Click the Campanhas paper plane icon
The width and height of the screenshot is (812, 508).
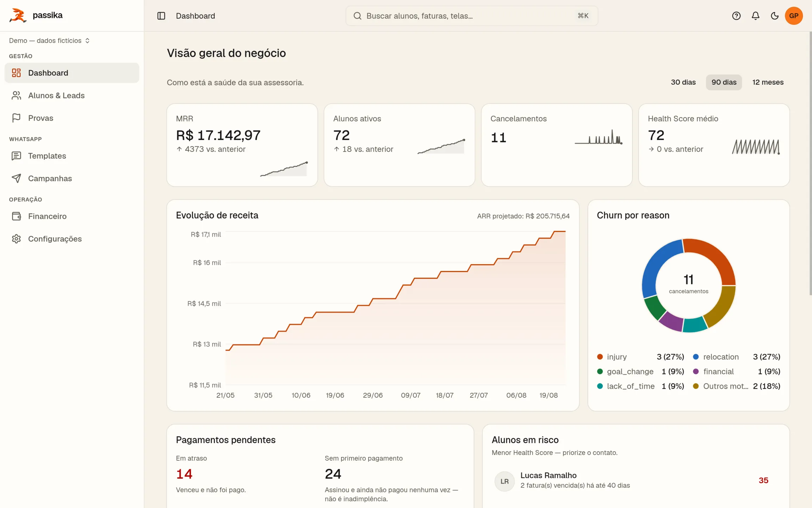pos(16,178)
